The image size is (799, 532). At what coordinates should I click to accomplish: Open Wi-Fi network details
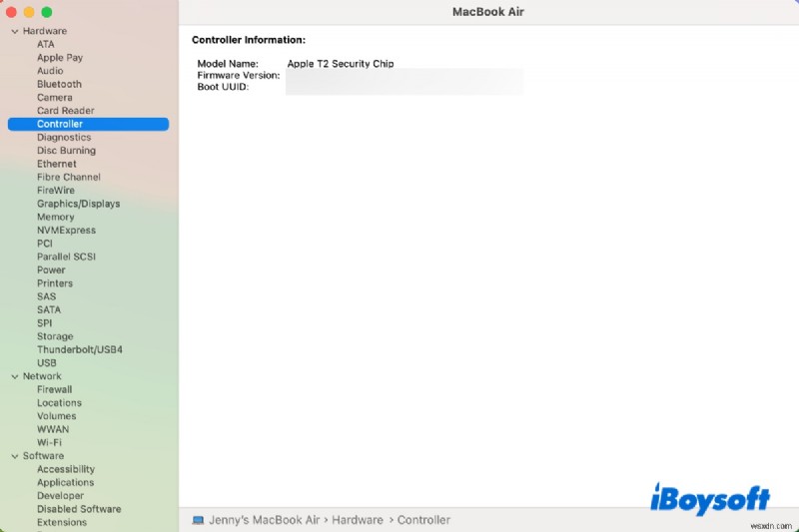(x=49, y=442)
